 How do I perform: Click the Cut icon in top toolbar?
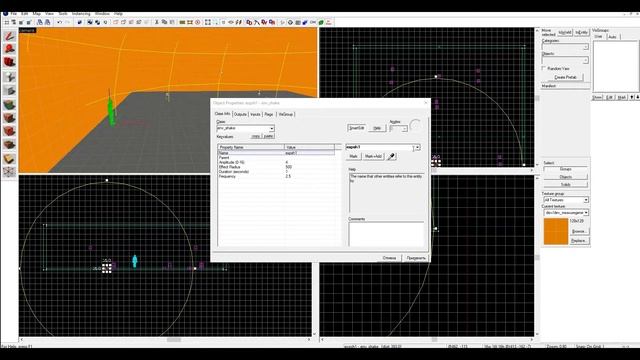point(156,22)
